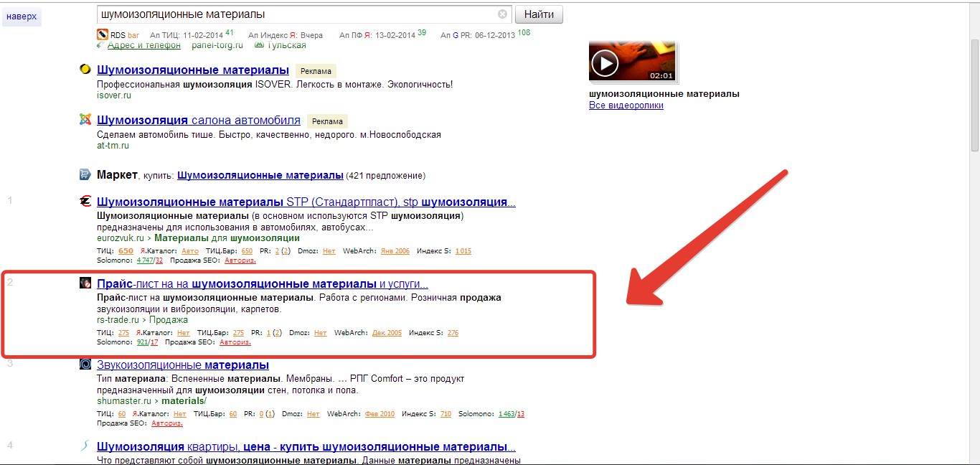Open the Адрес и телефон link
Viewport: 980px width, 465px height.
pos(144,46)
